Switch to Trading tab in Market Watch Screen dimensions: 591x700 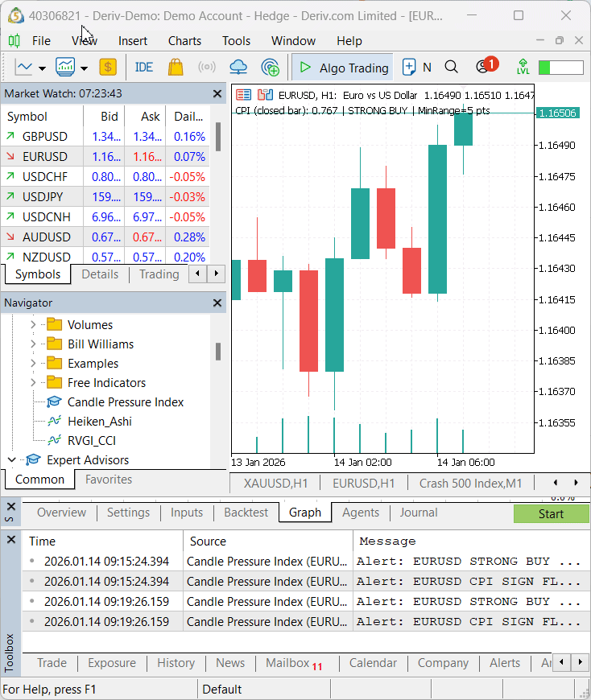[x=159, y=274]
